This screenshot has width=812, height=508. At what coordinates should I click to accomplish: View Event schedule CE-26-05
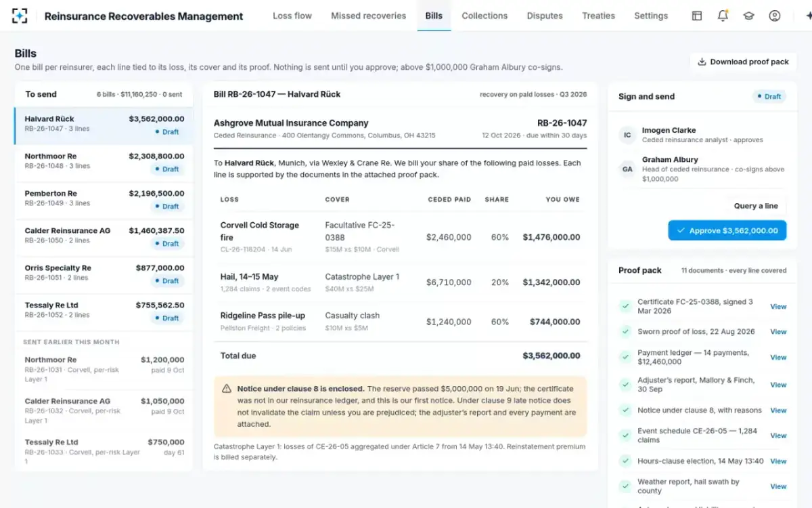(x=778, y=436)
